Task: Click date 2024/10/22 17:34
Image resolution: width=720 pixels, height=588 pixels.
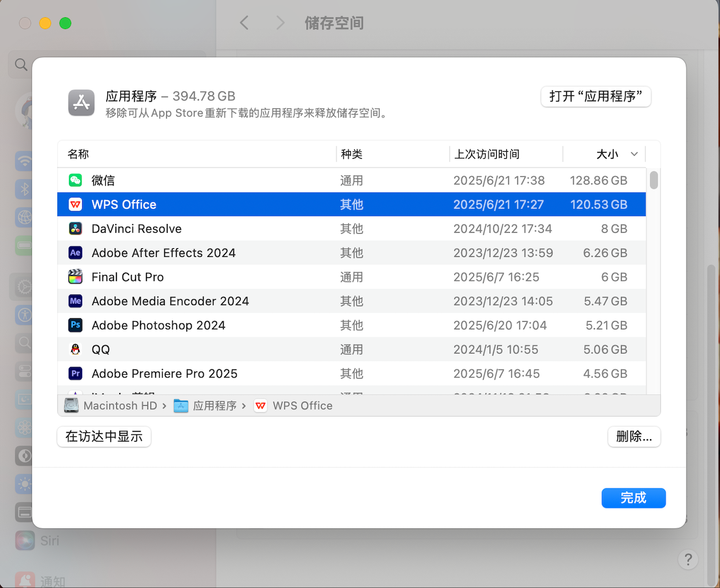Action: tap(502, 229)
